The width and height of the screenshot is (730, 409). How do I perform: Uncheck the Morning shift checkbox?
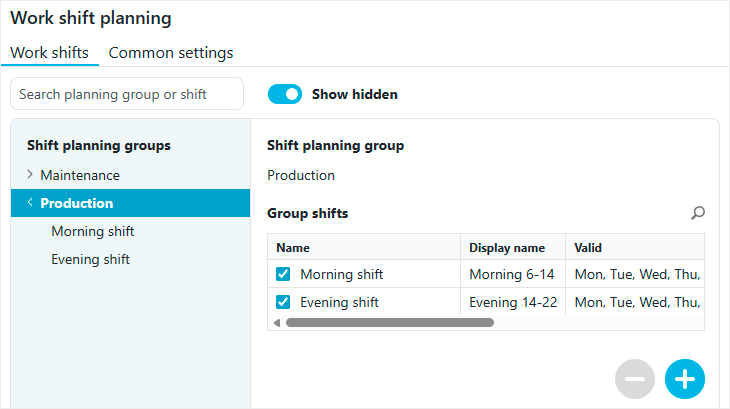283,274
